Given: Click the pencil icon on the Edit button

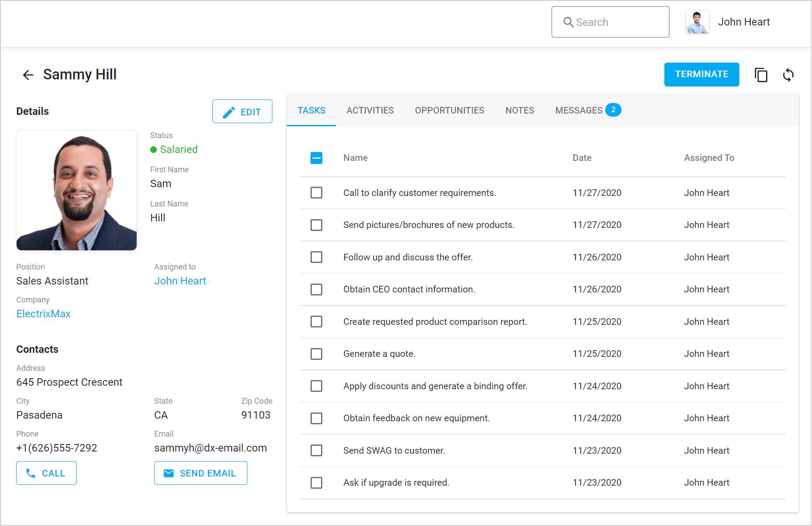Looking at the screenshot, I should pyautogui.click(x=228, y=112).
